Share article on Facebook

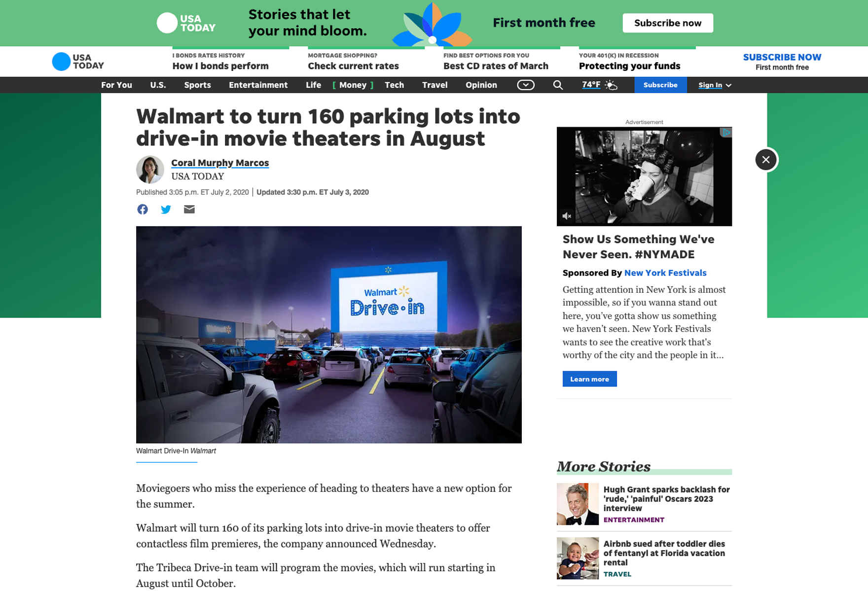[x=143, y=209]
